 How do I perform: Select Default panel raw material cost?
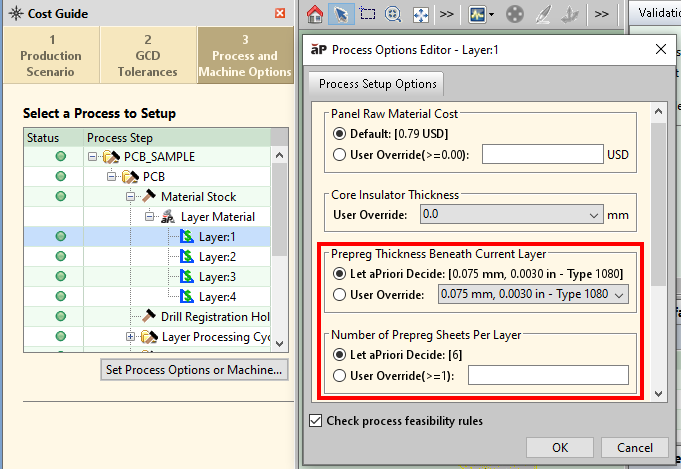click(x=341, y=133)
